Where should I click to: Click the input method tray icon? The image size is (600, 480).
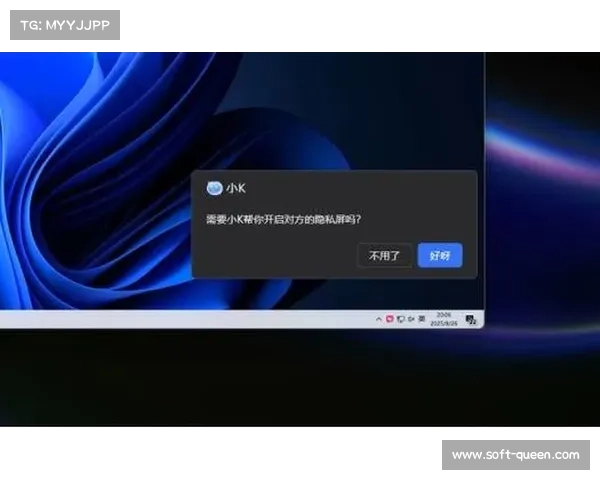(x=420, y=319)
